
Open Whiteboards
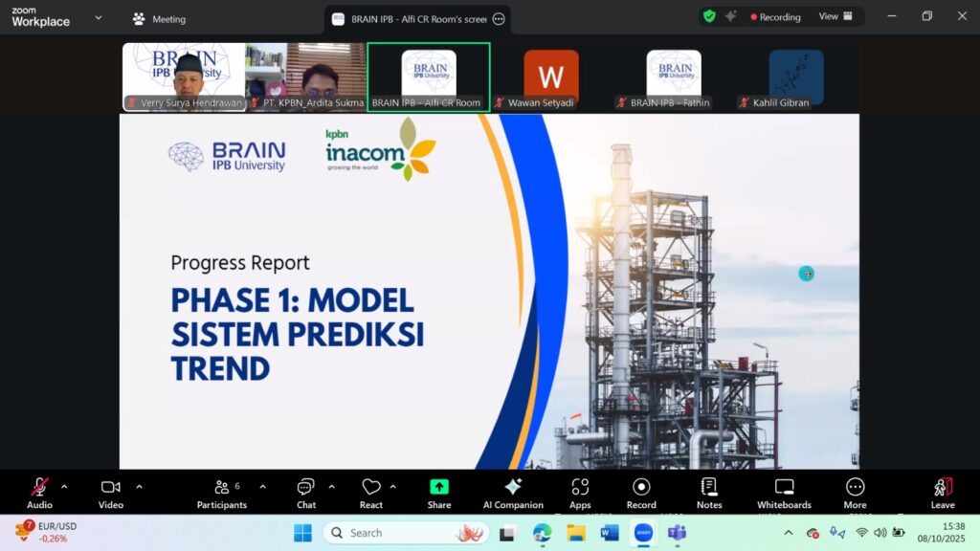[784, 493]
